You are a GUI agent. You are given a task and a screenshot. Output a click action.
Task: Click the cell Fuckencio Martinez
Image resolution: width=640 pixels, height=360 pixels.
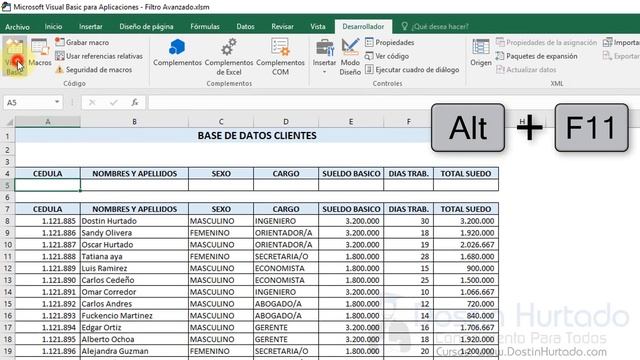click(134, 316)
